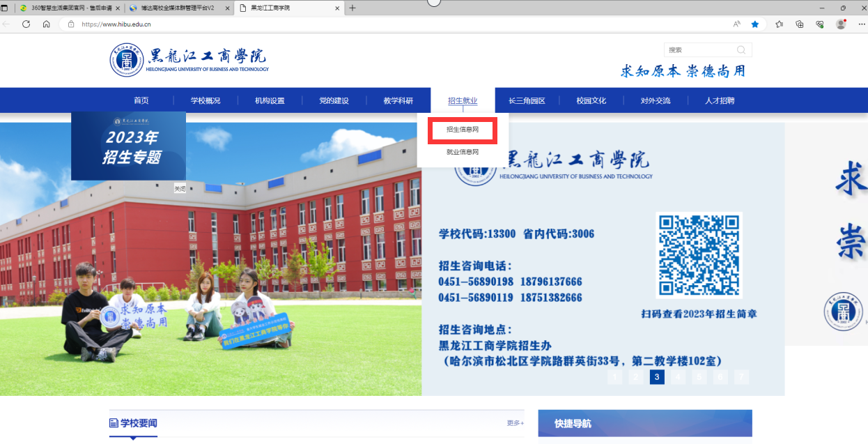Open a new browser tab with plus icon
The height and width of the screenshot is (444, 868).
pyautogui.click(x=352, y=8)
